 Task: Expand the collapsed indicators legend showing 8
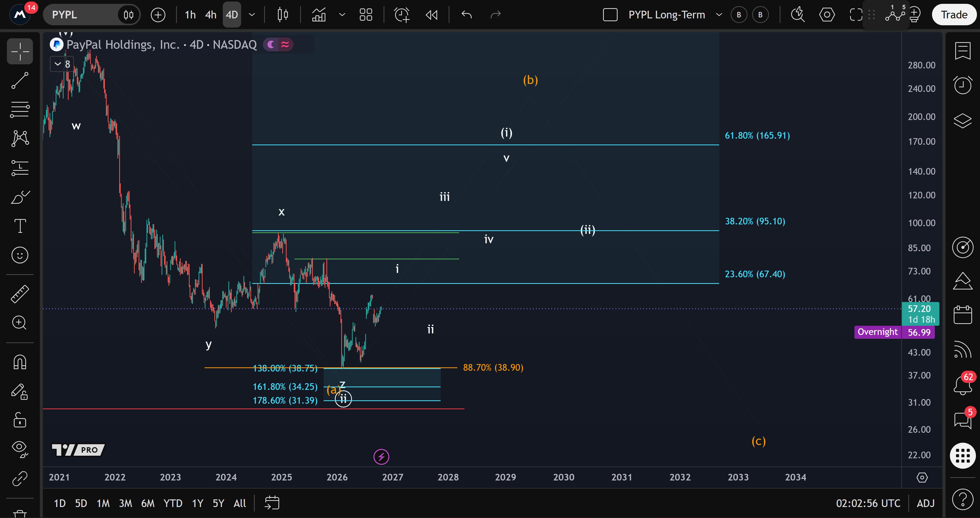coord(62,64)
